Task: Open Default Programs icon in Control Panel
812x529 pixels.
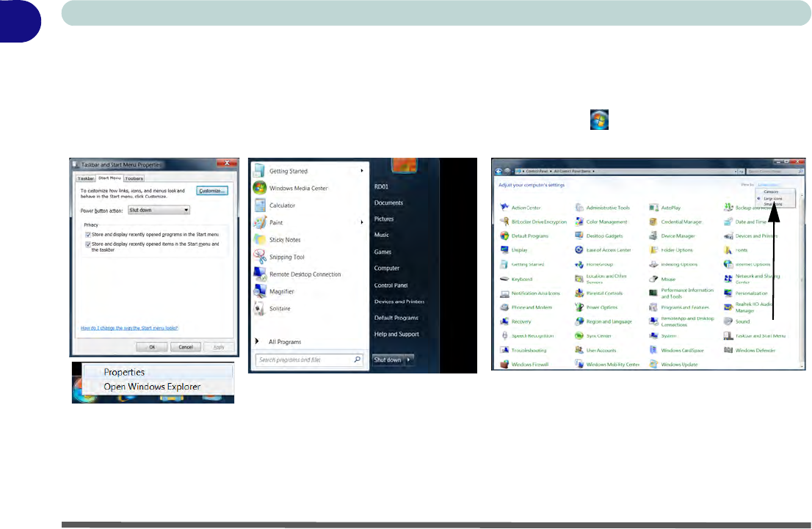Action: [x=504, y=236]
